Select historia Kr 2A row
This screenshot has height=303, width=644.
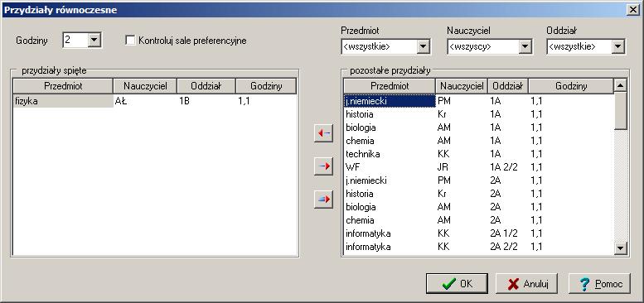[478, 194]
